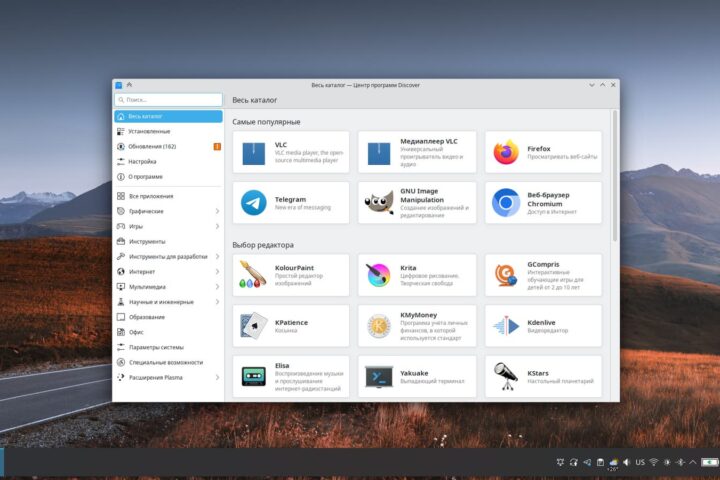The height and width of the screenshot is (480, 720).
Task: Open the Установленные sidebar section
Action: click(168, 131)
